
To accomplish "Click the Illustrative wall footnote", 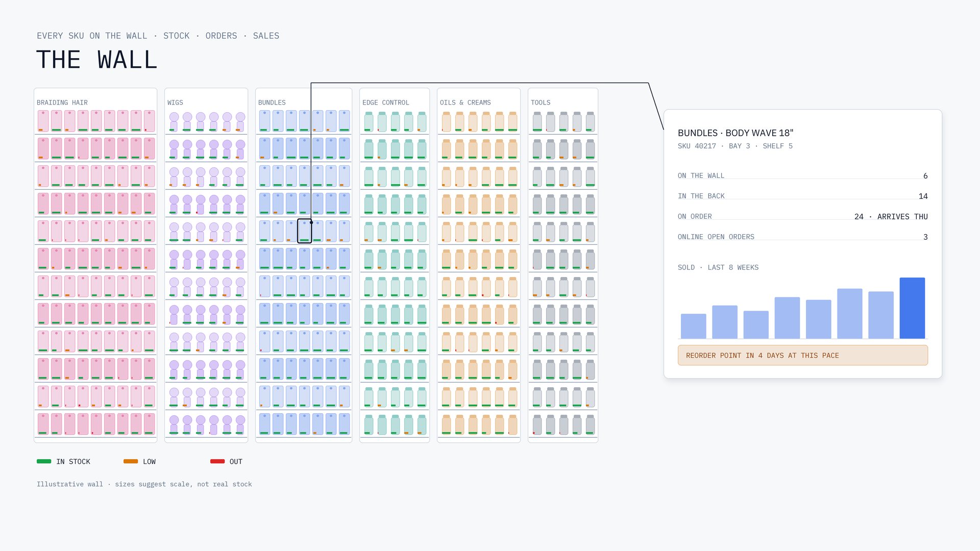I will point(144,484).
